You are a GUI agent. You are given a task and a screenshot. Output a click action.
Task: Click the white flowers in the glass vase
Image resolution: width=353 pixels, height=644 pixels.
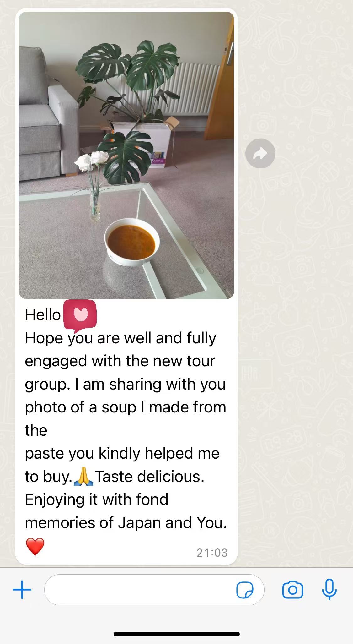pos(92,161)
